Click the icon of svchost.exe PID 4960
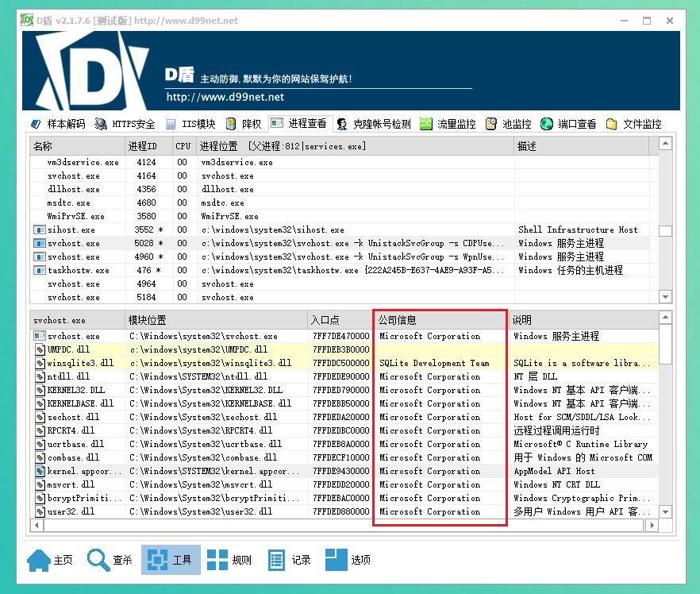The height and width of the screenshot is (594, 700). (x=40, y=256)
